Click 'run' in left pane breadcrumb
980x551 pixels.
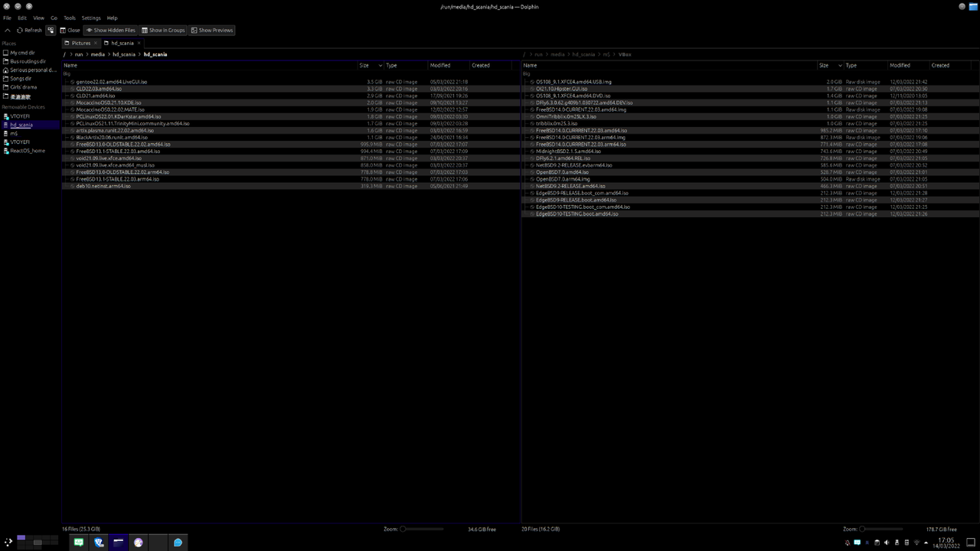coord(79,54)
